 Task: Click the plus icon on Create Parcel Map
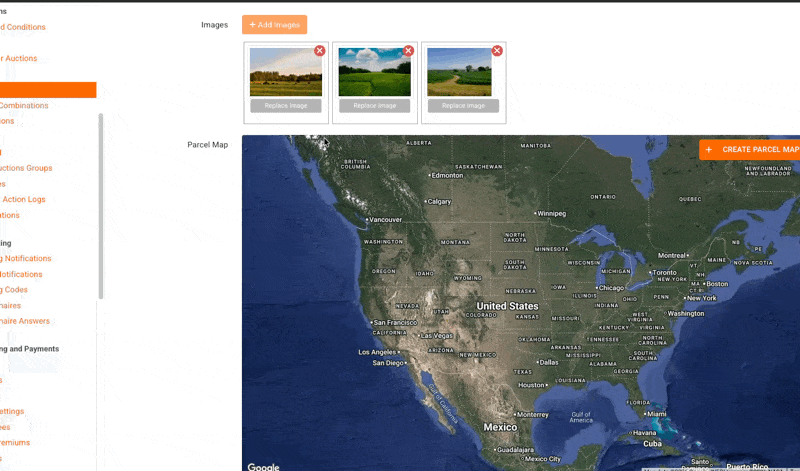tap(709, 150)
